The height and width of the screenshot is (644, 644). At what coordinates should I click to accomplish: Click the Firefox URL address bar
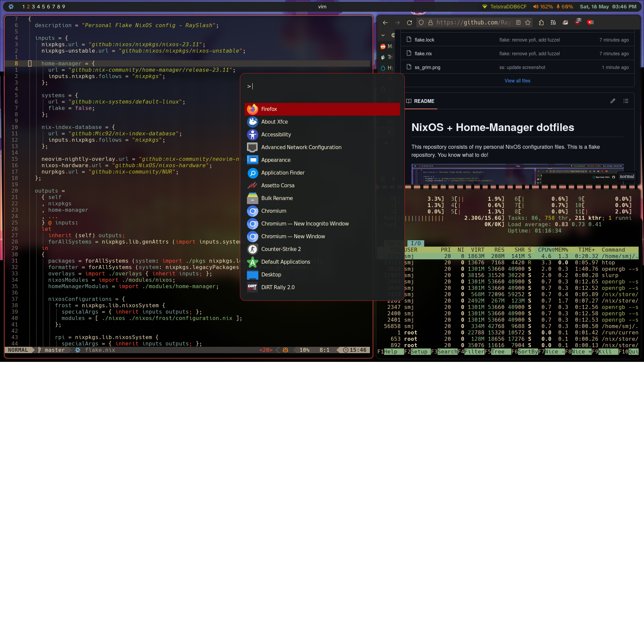pyautogui.click(x=474, y=22)
